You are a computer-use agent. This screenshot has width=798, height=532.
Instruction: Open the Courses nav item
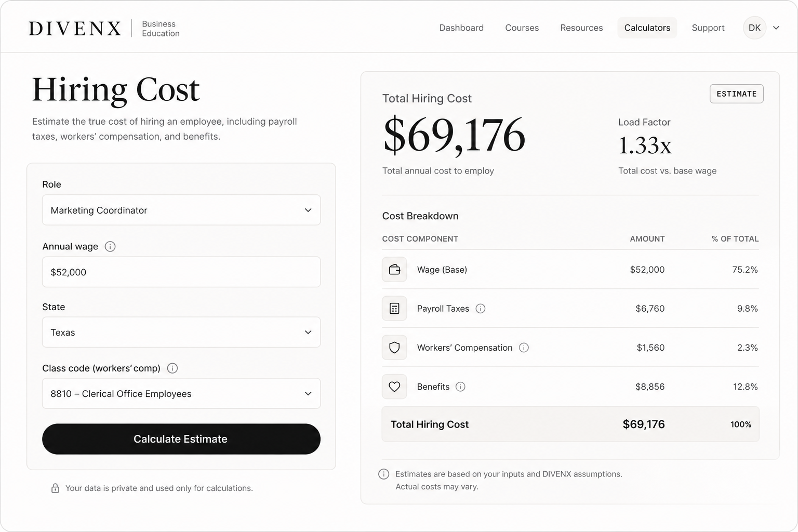(x=522, y=28)
